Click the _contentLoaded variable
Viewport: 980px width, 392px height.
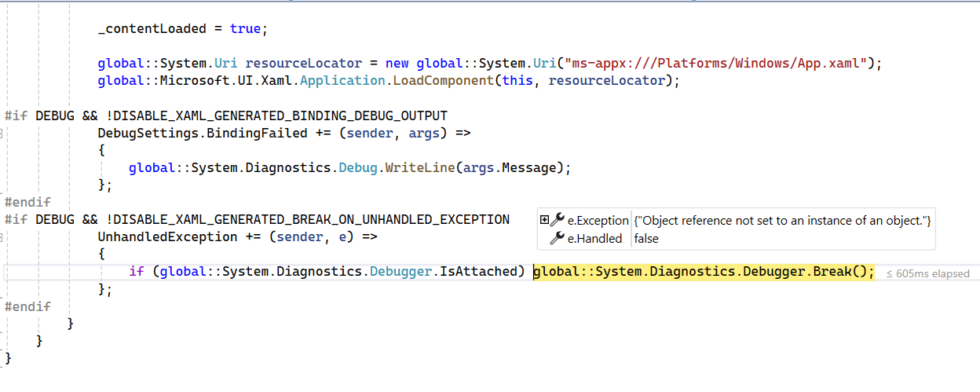tap(151, 29)
